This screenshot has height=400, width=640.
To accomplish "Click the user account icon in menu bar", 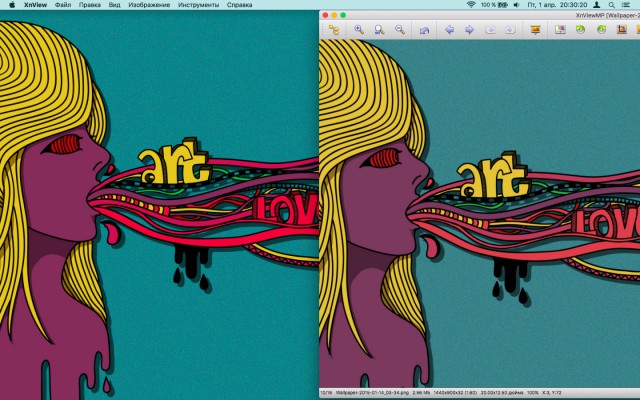I will 596,5.
